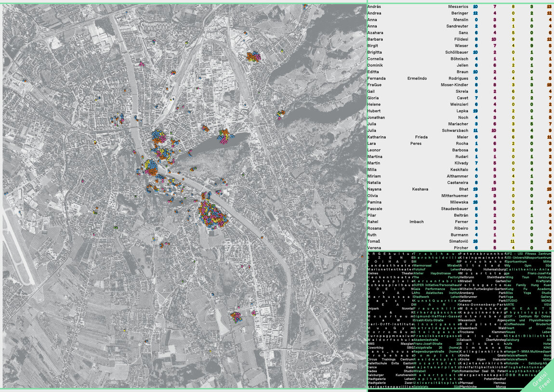
Task: Click the Kunstquartier location entry
Action: tap(436, 301)
